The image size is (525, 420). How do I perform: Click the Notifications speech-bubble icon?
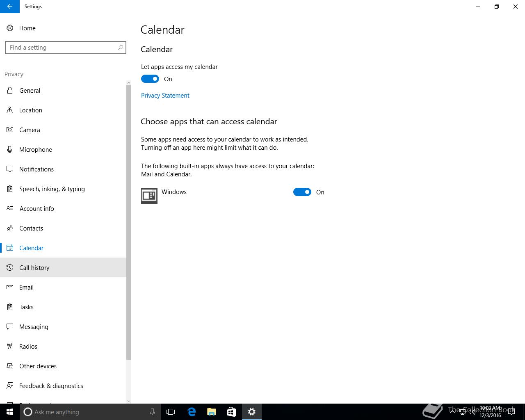click(x=10, y=169)
